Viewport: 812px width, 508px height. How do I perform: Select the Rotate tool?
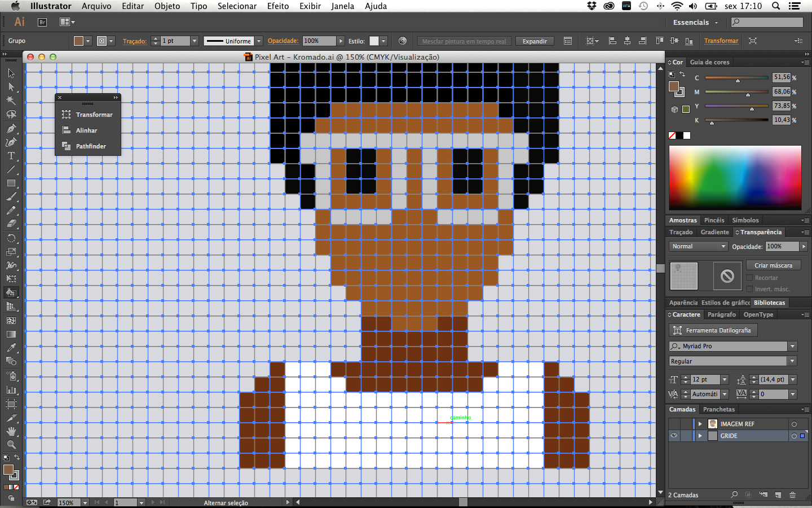tap(11, 238)
